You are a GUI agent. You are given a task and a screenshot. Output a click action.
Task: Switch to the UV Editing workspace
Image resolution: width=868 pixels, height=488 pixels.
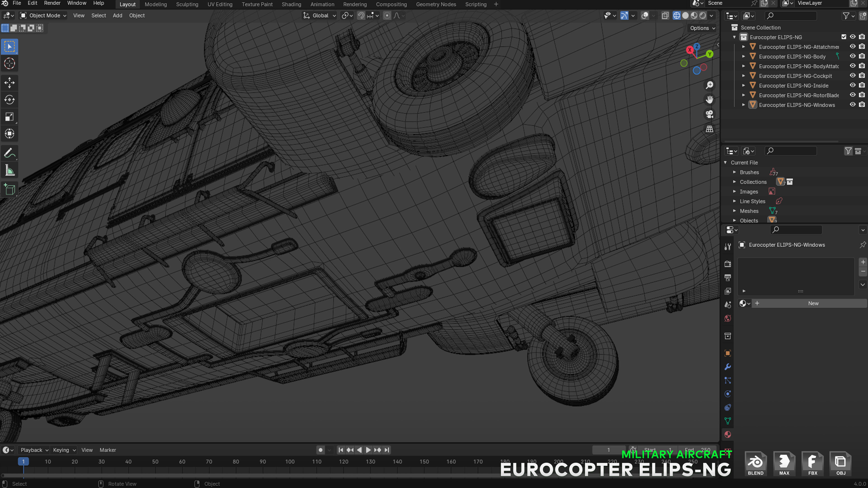pyautogui.click(x=220, y=4)
